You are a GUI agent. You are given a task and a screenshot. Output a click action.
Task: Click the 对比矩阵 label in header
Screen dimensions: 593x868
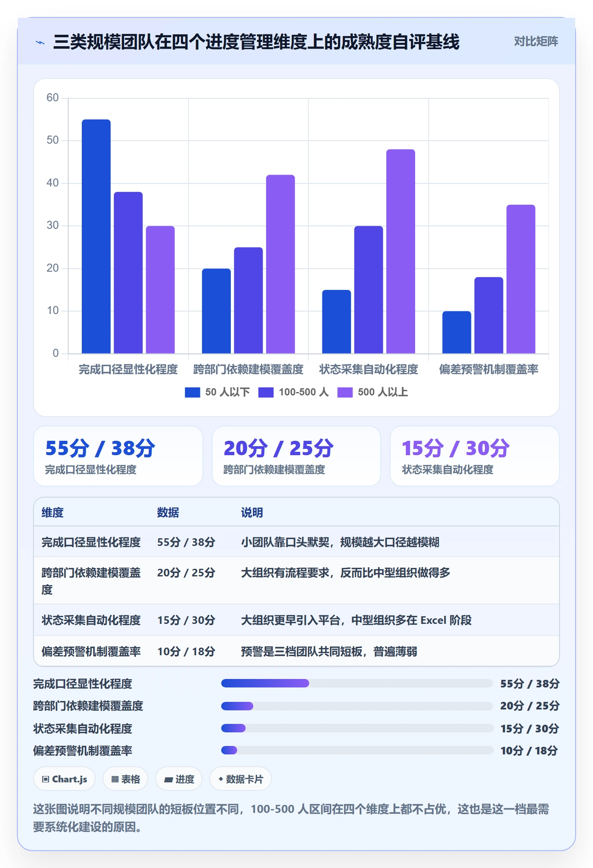tap(536, 42)
